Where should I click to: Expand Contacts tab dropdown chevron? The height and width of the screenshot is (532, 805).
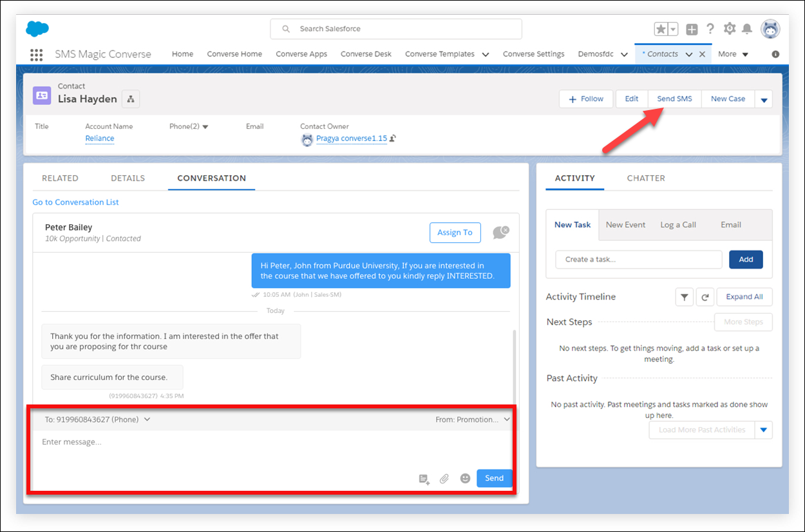689,55
